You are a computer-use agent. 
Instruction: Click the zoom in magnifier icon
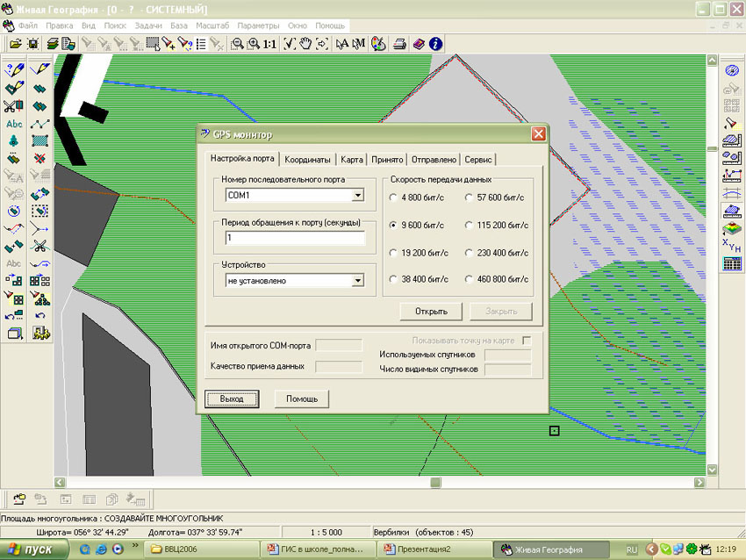pyautogui.click(x=255, y=43)
